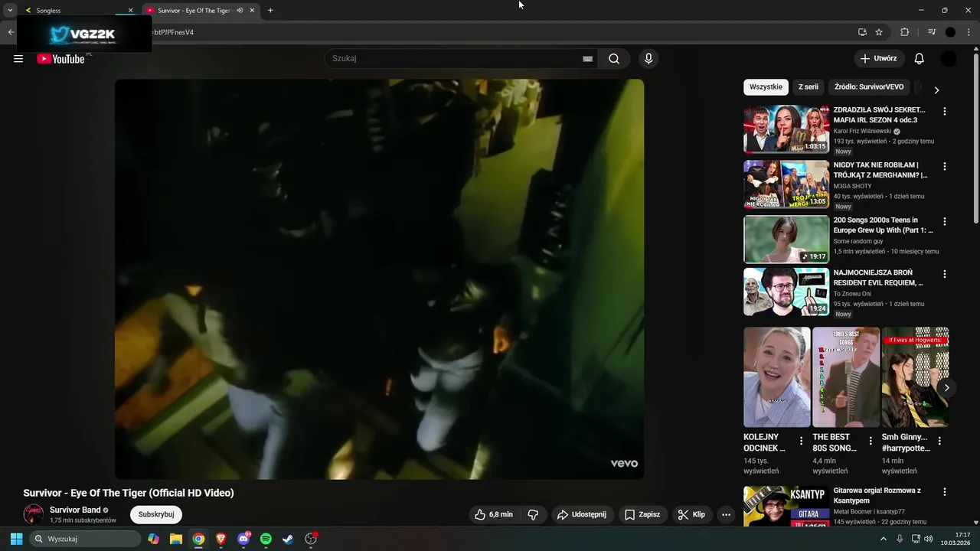This screenshot has height=551, width=980.
Task: Open Brave browser from the taskbar
Action: 221,539
